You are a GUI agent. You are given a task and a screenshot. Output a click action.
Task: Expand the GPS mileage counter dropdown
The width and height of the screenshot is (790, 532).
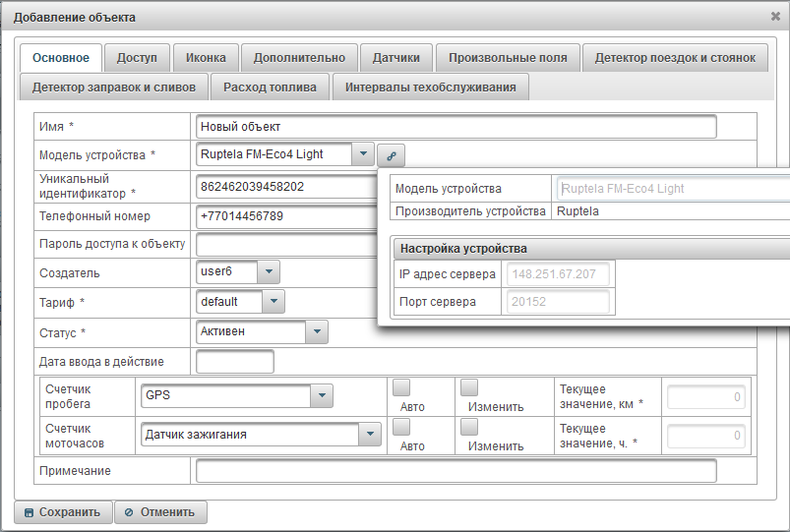coord(323,395)
